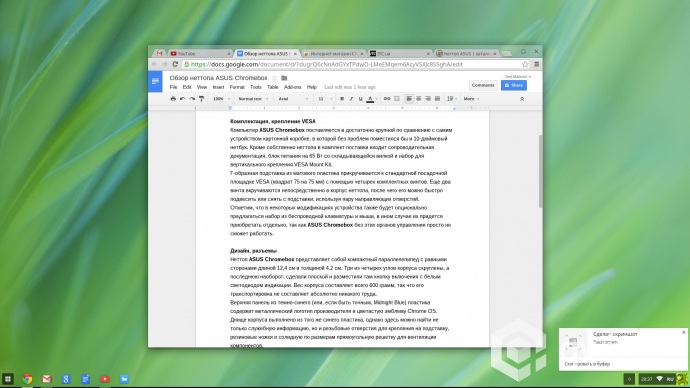Viewport: 690px width, 388px height.
Task: Open the font size 11 dropdown
Action: 325,99
